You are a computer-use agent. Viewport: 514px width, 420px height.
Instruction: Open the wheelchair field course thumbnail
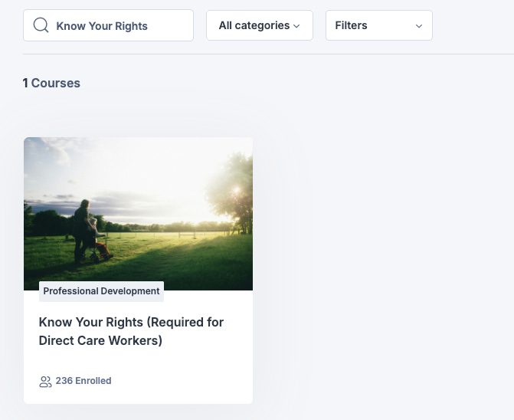click(138, 214)
